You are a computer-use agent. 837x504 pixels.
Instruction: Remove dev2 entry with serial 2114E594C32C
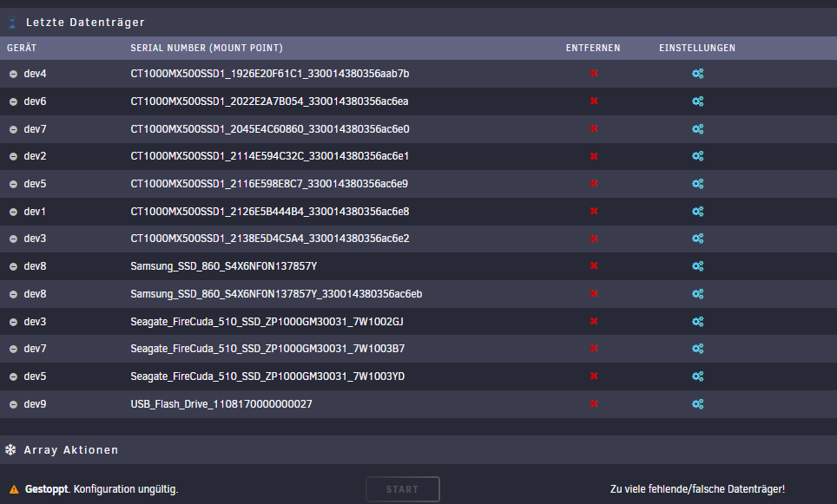point(594,156)
